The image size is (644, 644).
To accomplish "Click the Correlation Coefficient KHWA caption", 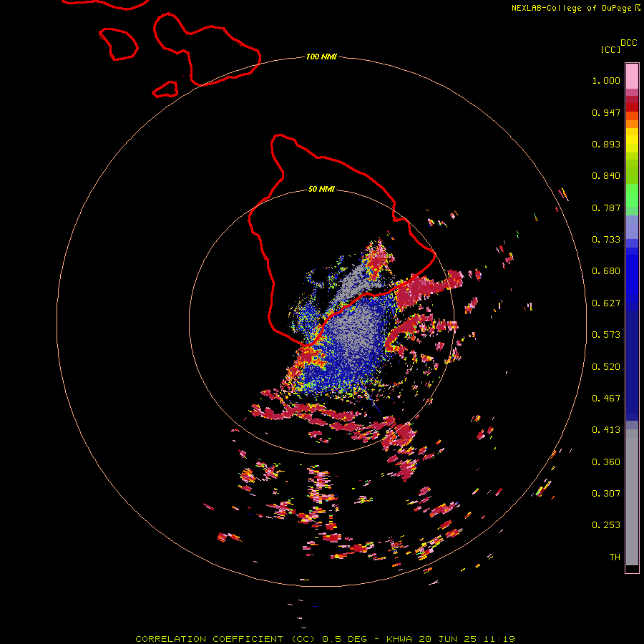I will coord(325,639).
